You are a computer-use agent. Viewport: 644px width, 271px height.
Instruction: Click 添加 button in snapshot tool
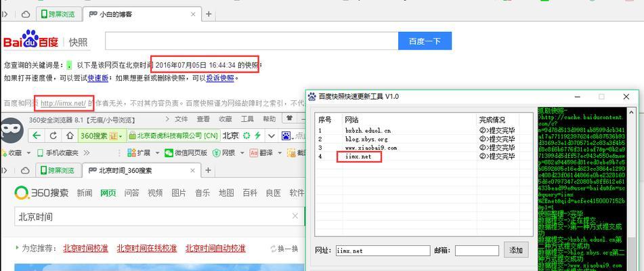point(516,249)
